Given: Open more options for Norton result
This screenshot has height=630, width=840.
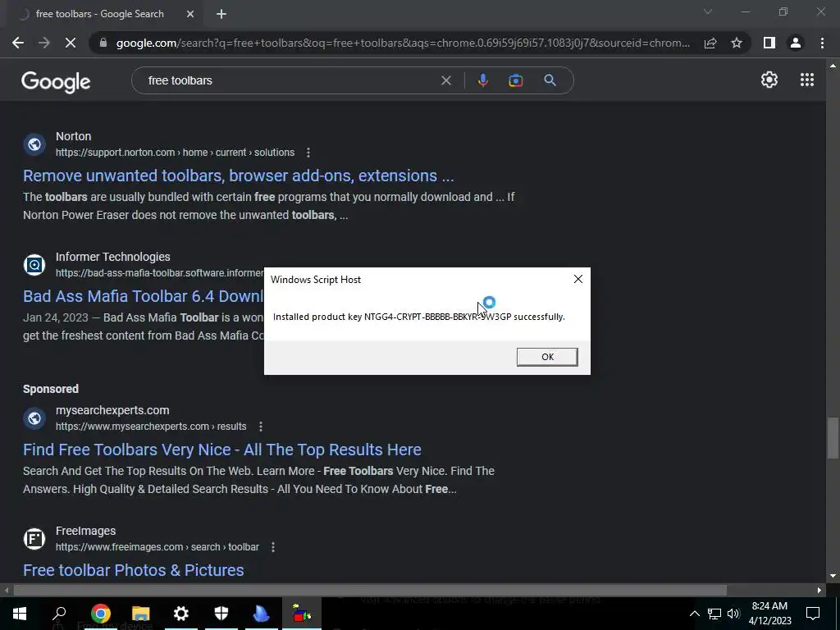Looking at the screenshot, I should pyautogui.click(x=308, y=153).
